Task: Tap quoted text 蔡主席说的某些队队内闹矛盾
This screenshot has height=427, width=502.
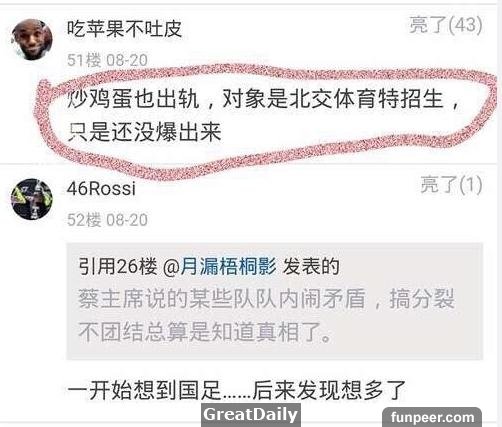Action: (222, 299)
